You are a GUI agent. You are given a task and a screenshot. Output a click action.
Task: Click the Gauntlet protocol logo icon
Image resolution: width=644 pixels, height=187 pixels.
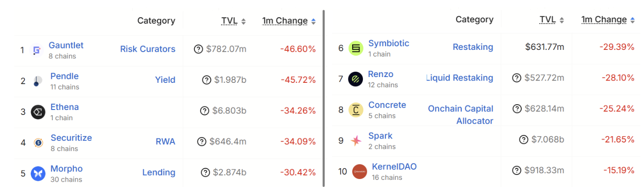[37, 50]
